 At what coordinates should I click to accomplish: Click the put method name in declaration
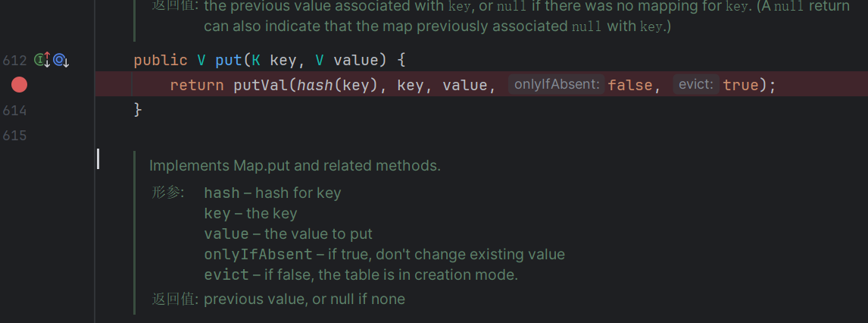tap(229, 60)
